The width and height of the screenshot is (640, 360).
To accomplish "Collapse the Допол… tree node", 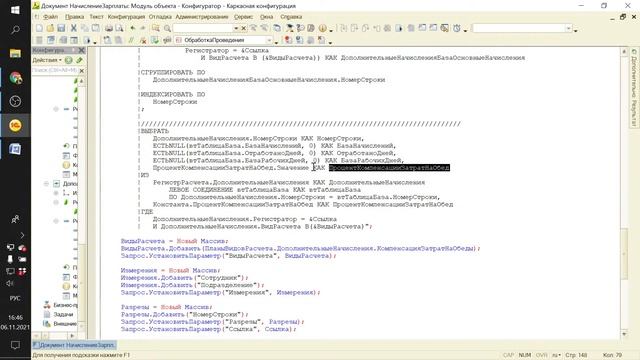I will 47,184.
